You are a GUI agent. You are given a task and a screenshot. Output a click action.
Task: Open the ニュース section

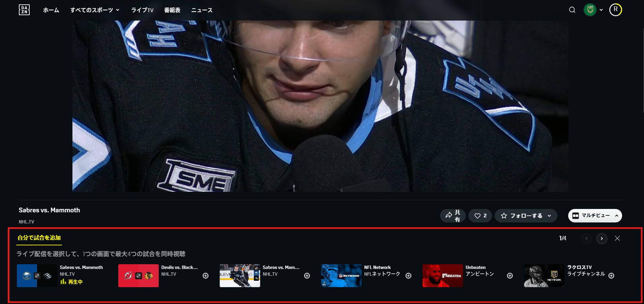coord(201,10)
